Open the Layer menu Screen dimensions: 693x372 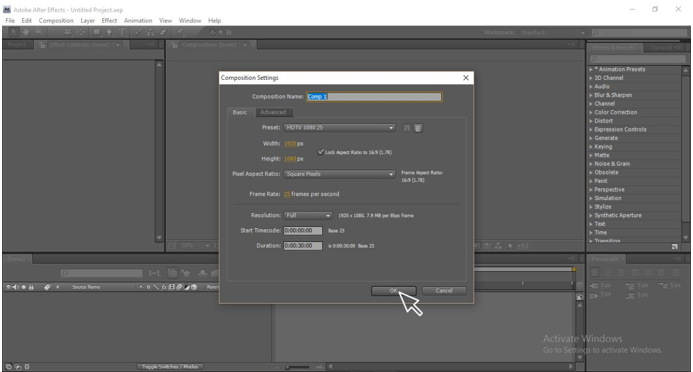(x=88, y=20)
